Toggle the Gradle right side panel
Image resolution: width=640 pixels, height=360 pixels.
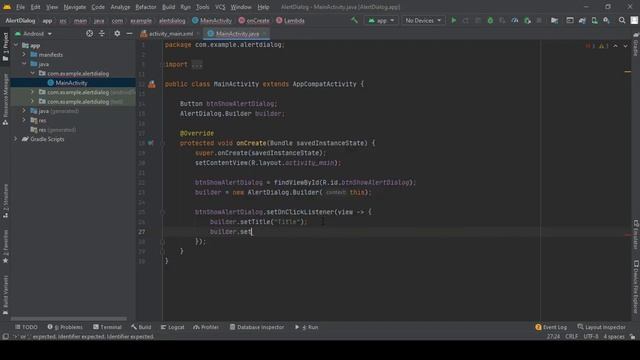tap(636, 45)
